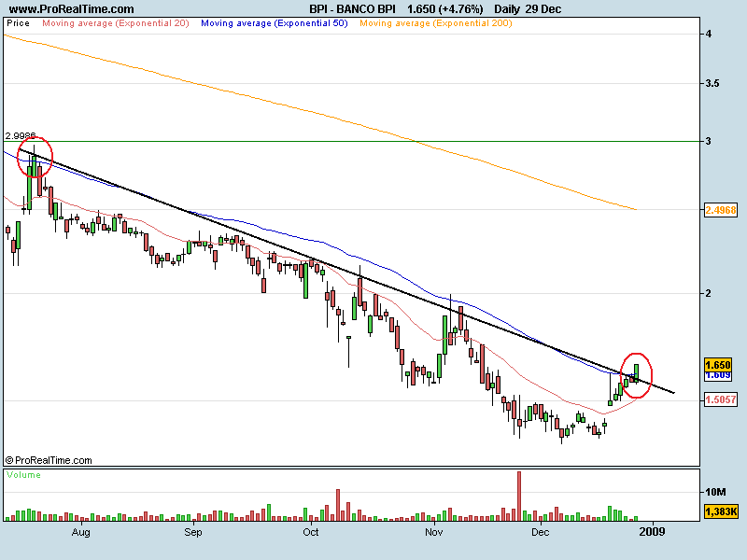Screen dimensions: 747x560
Task: Select the "Moving average (Exponential 20)" legend entry
Action: (x=116, y=23)
